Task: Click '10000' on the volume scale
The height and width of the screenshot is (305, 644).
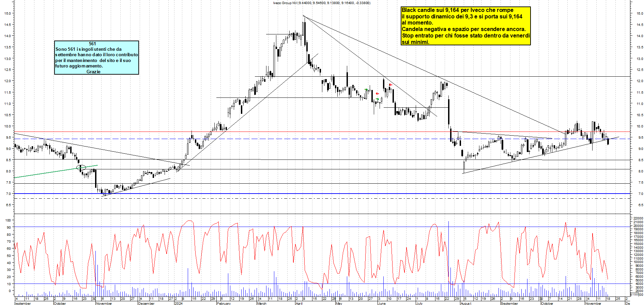Action: coord(638,262)
